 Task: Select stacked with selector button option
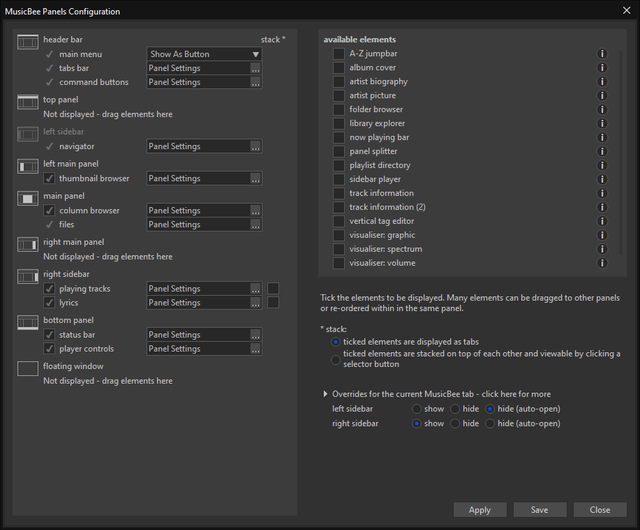pos(335,359)
